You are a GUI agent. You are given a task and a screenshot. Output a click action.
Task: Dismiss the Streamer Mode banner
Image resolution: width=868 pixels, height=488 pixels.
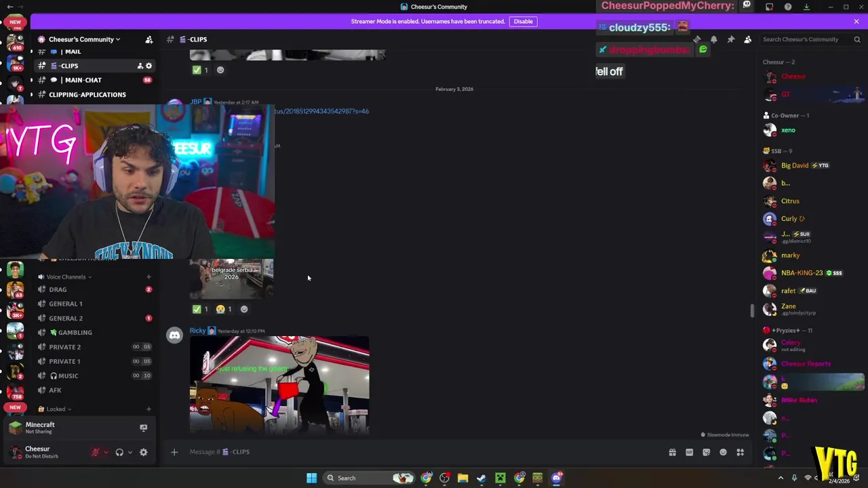coord(856,21)
